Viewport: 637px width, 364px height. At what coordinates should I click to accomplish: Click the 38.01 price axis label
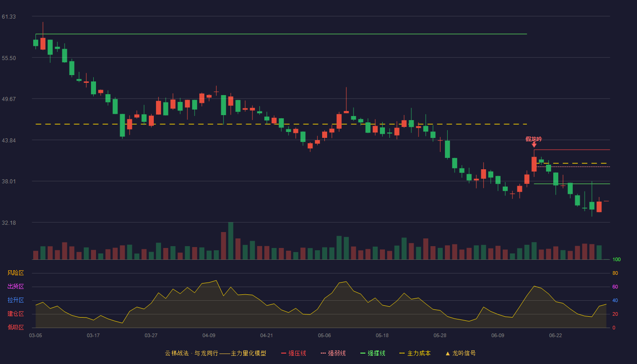coord(9,182)
